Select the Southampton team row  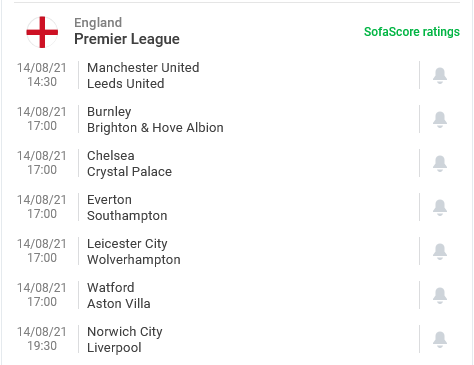pyautogui.click(x=127, y=216)
